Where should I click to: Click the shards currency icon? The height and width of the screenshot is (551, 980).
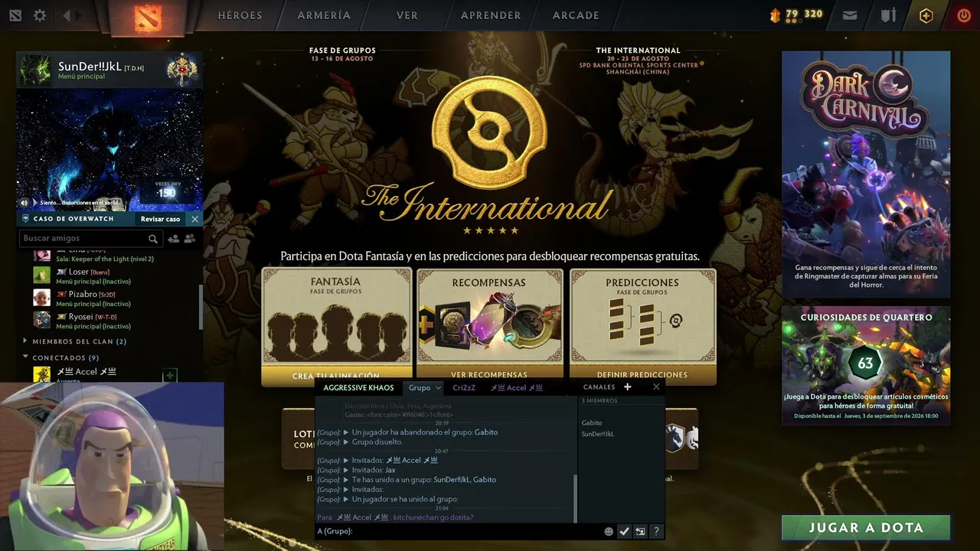tap(776, 15)
